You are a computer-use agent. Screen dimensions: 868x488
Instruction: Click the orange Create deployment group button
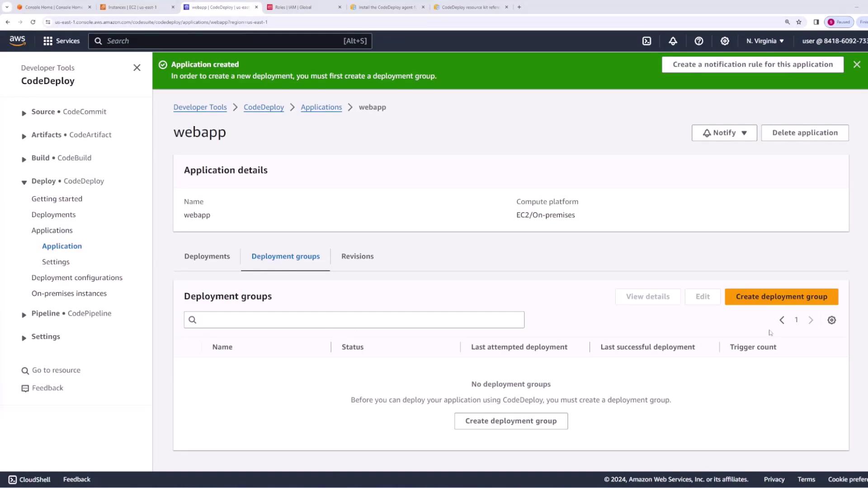[x=781, y=297]
